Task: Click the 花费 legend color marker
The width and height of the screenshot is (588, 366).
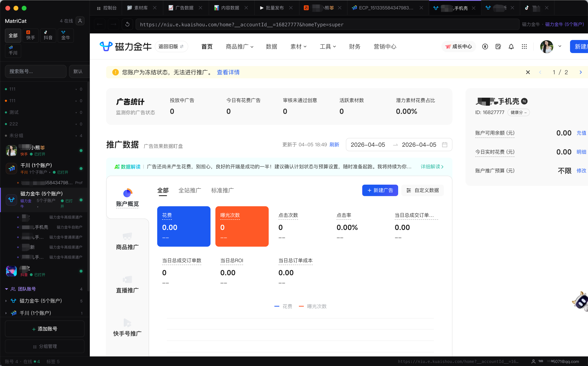Action: pyautogui.click(x=277, y=306)
